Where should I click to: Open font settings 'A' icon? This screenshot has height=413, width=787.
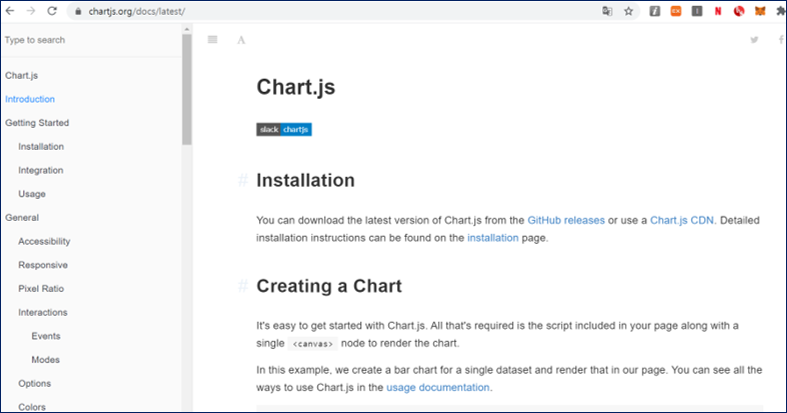[x=241, y=40]
